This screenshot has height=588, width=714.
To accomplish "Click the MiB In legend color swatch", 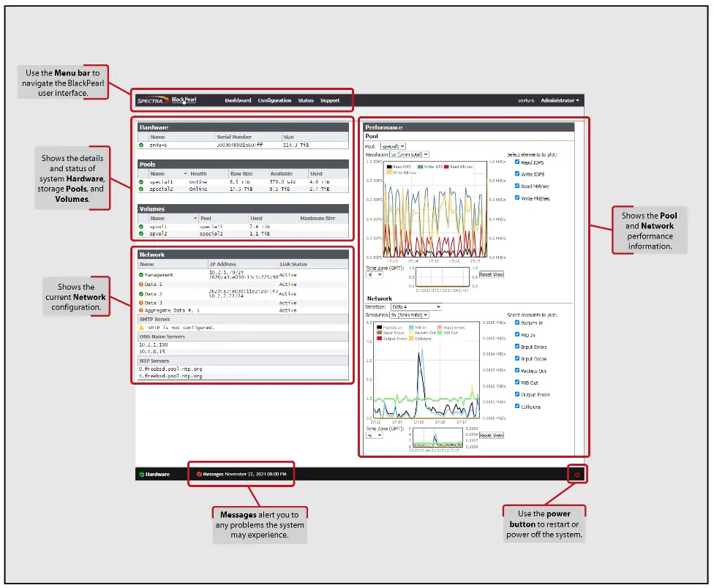I will tap(410, 328).
